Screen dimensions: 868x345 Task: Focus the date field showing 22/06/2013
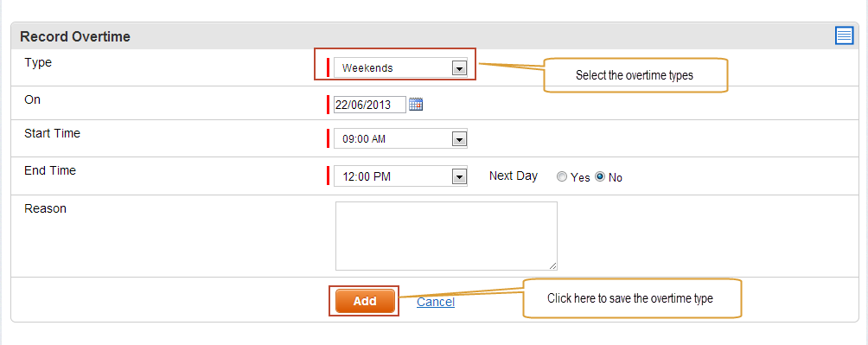[370, 104]
